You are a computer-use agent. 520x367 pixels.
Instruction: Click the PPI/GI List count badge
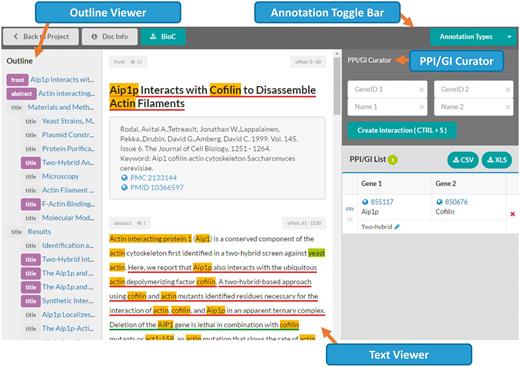(393, 160)
